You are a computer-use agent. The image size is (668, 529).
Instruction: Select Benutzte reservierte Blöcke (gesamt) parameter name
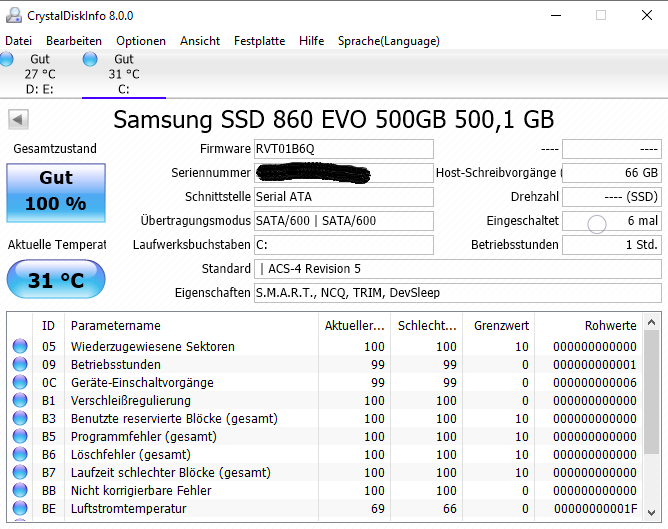174,418
